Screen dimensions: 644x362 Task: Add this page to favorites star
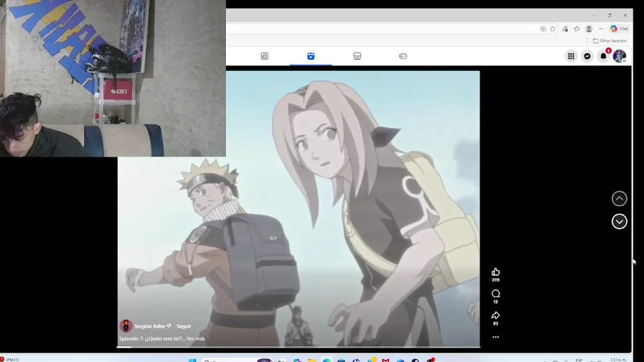[x=553, y=29]
